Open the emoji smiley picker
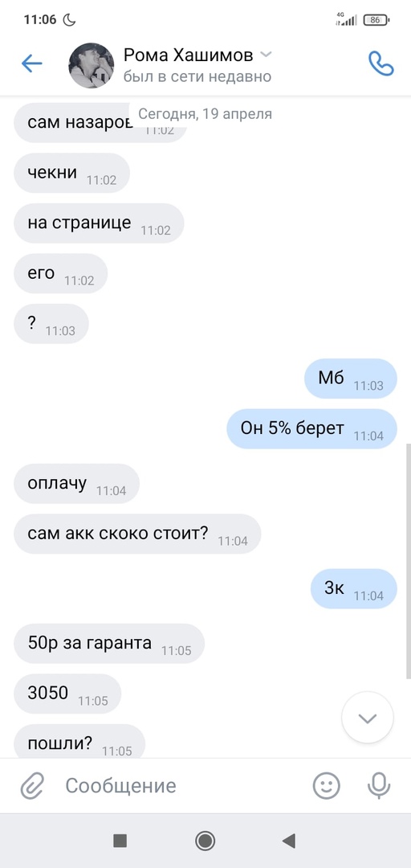This screenshot has height=868, width=411. (327, 785)
